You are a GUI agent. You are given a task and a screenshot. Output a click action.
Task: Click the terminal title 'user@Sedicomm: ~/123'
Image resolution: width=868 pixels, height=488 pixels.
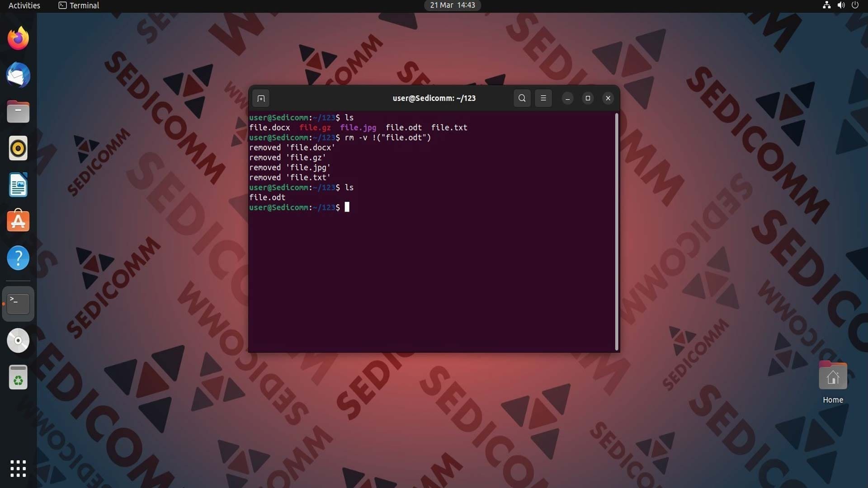point(434,98)
